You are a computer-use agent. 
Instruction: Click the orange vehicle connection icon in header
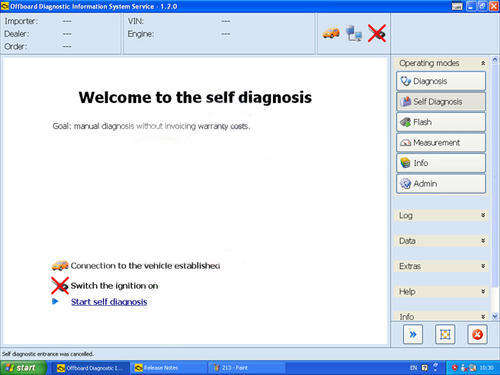click(331, 33)
